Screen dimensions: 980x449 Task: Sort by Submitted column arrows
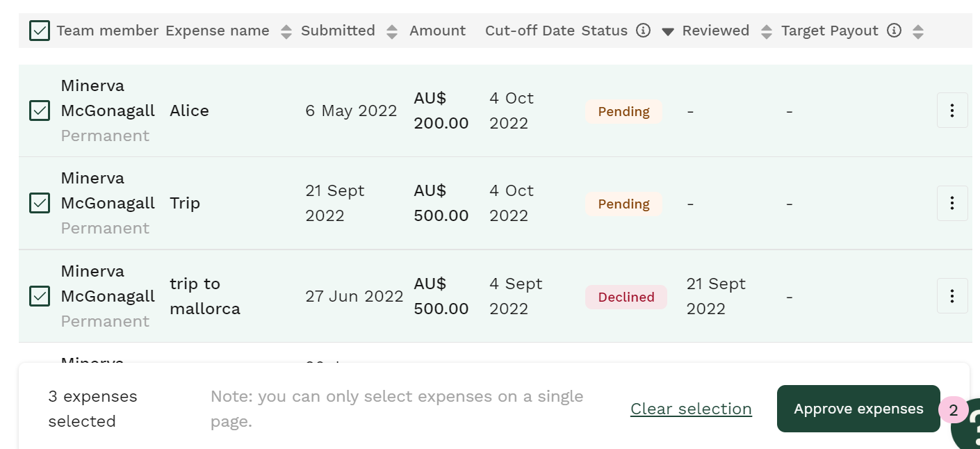coord(392,31)
